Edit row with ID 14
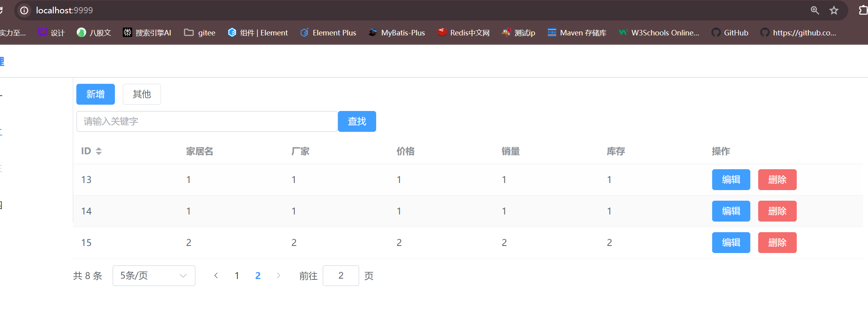The height and width of the screenshot is (316, 868). pyautogui.click(x=731, y=211)
